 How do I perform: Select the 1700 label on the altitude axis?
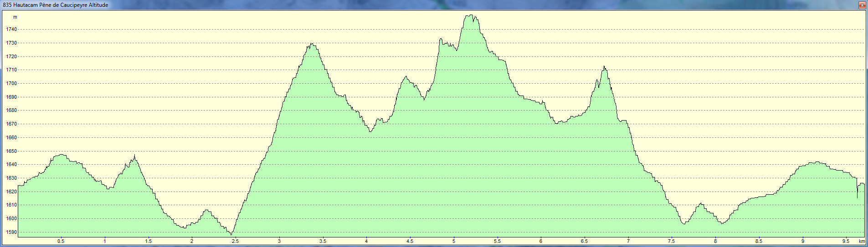click(11, 84)
